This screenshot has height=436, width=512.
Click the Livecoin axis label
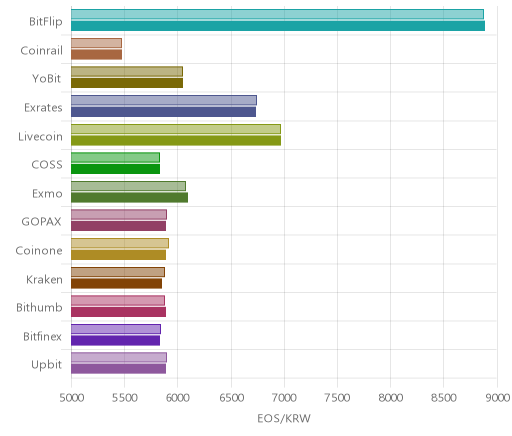click(40, 136)
